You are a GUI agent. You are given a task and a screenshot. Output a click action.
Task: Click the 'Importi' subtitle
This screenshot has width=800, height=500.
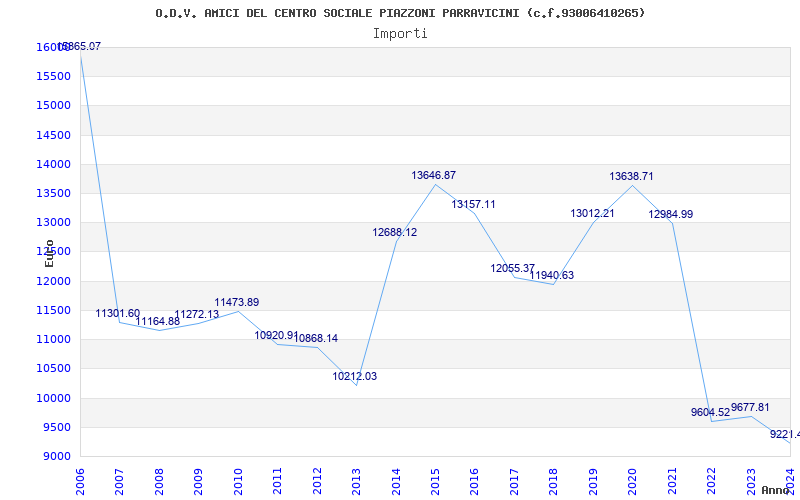(x=400, y=34)
